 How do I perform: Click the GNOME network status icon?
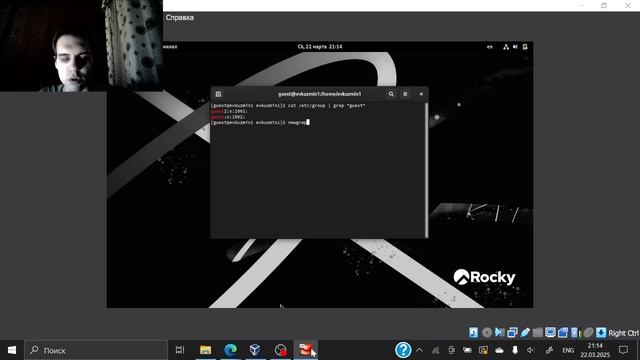pyautogui.click(x=506, y=47)
